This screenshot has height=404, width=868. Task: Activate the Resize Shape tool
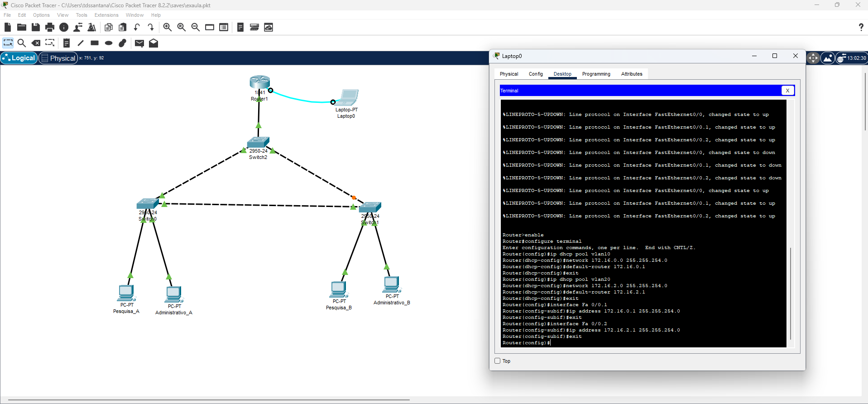coord(50,43)
